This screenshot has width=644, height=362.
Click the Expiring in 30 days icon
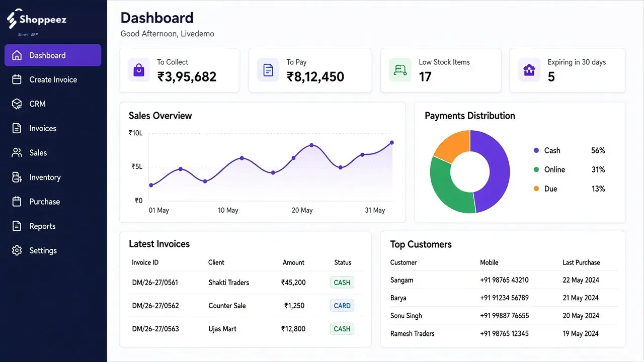tap(529, 70)
